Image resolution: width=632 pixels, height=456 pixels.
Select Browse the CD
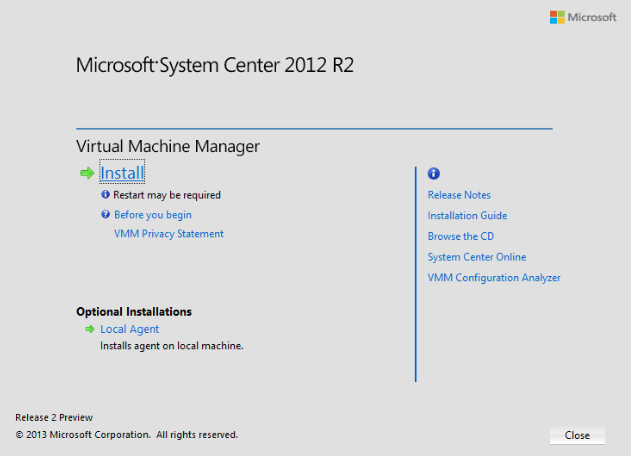click(x=460, y=237)
